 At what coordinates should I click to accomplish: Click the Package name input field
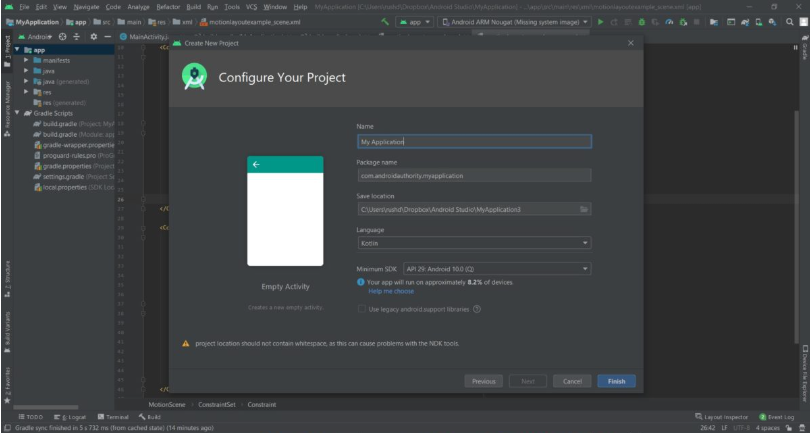pyautogui.click(x=473, y=175)
